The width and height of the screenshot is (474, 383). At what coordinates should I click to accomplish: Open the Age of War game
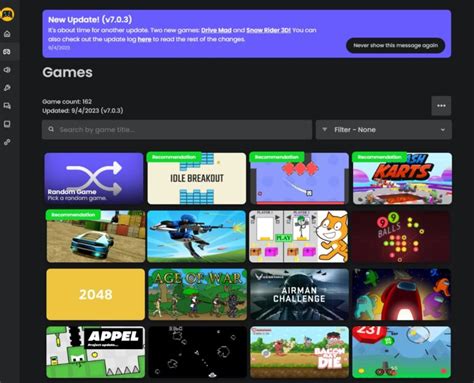pos(198,294)
